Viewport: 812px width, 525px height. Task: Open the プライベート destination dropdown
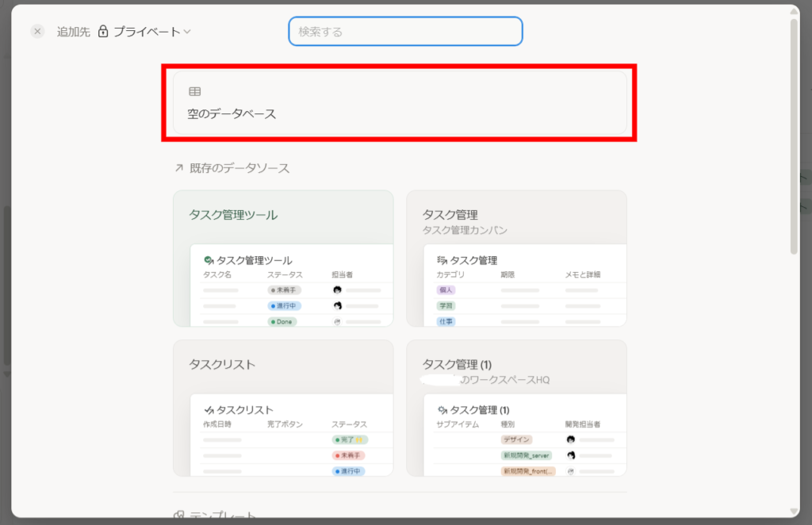point(144,32)
